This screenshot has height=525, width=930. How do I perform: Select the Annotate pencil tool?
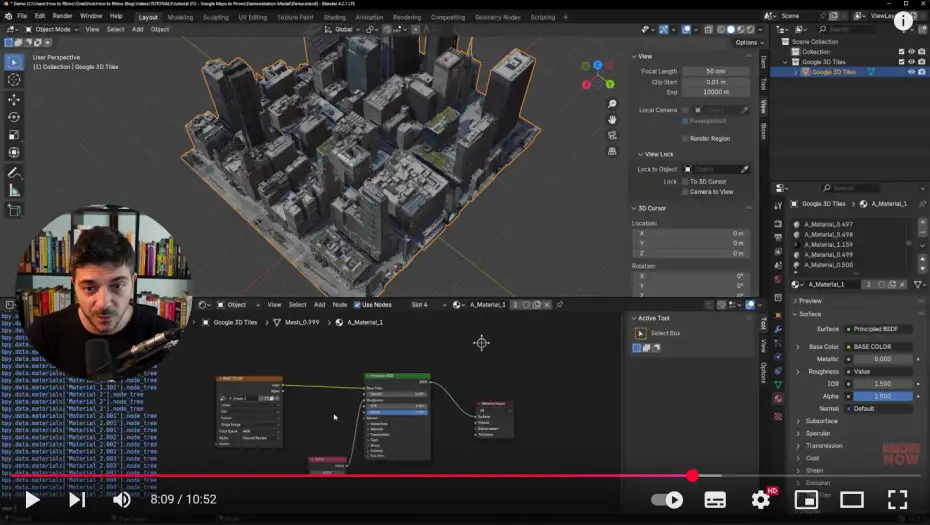14,173
